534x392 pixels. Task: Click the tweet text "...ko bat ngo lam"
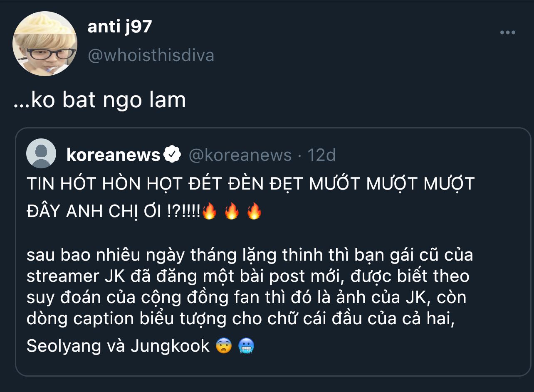[100, 100]
